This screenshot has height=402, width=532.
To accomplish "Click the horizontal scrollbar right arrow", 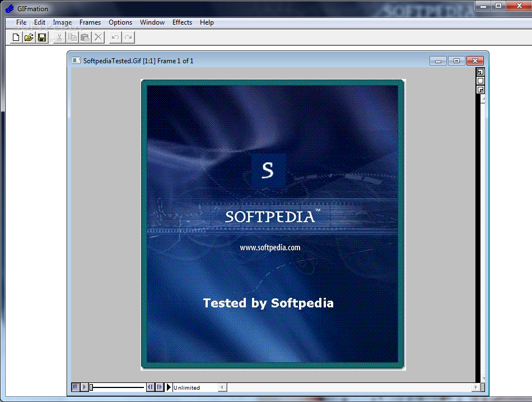I will pyautogui.click(x=475, y=387).
